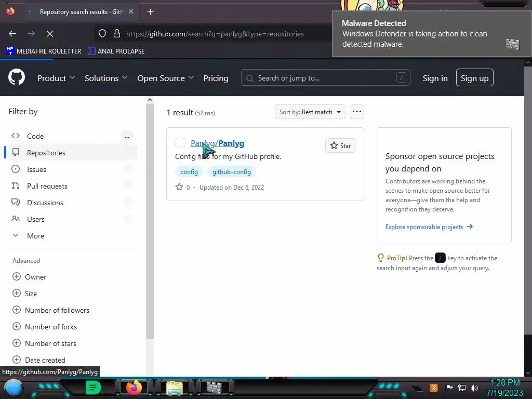Expand the Product menu
Viewport: 532px width, 399px height.
(56, 78)
